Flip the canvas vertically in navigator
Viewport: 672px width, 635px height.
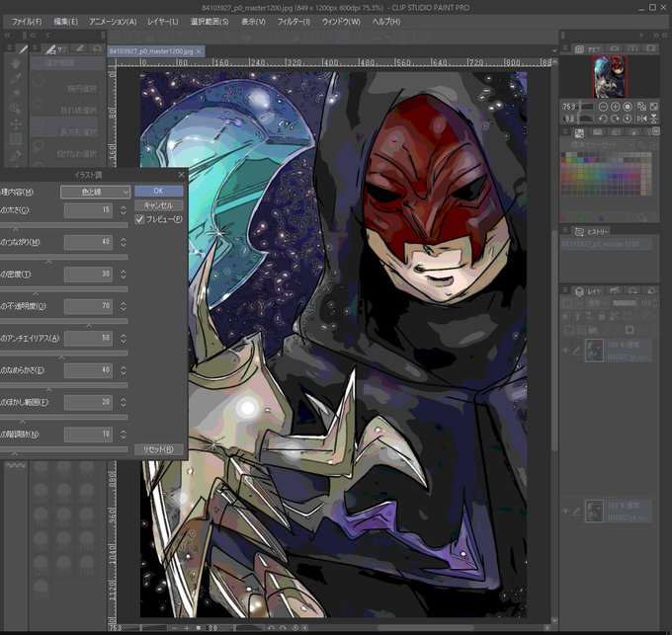click(654, 119)
